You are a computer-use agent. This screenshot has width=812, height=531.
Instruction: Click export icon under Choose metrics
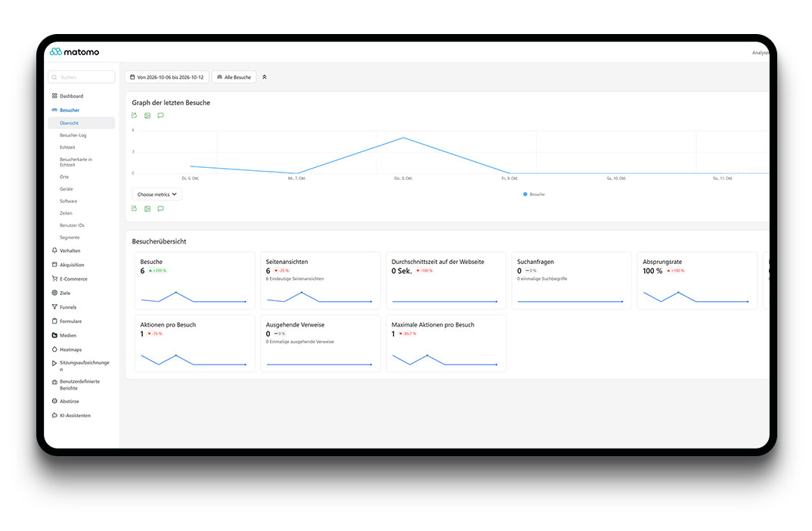pyautogui.click(x=134, y=208)
